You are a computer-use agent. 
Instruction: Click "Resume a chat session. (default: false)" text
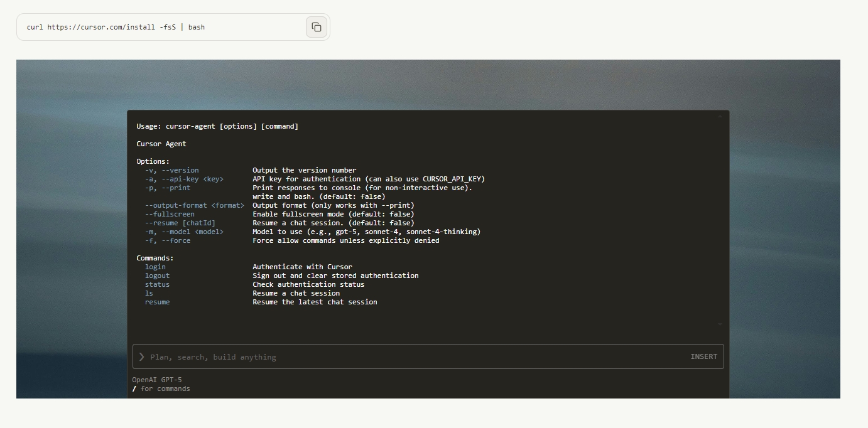(x=334, y=223)
